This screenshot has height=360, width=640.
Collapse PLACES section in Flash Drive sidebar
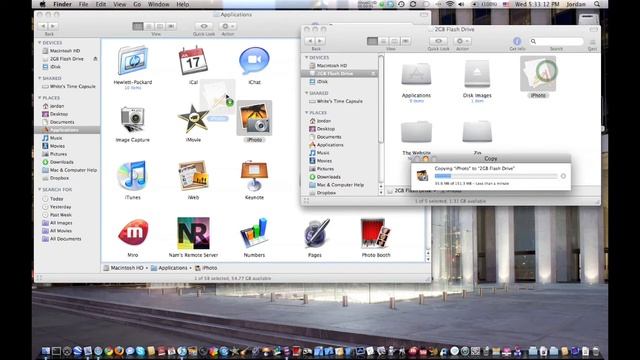[x=307, y=113]
